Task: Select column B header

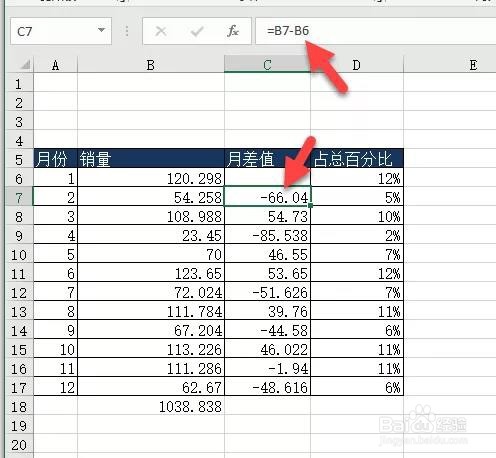Action: (151, 64)
